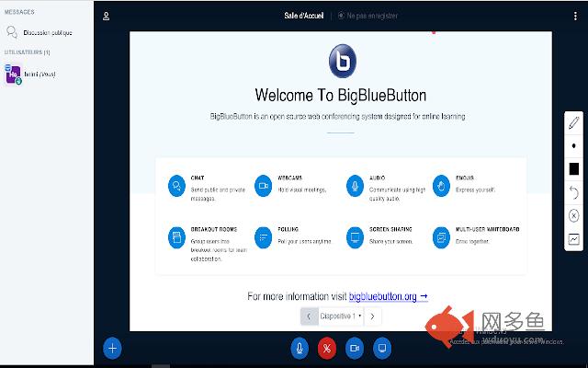Image resolution: width=588 pixels, height=368 pixels.
Task: Open the black color swatch picker
Action: tap(573, 169)
